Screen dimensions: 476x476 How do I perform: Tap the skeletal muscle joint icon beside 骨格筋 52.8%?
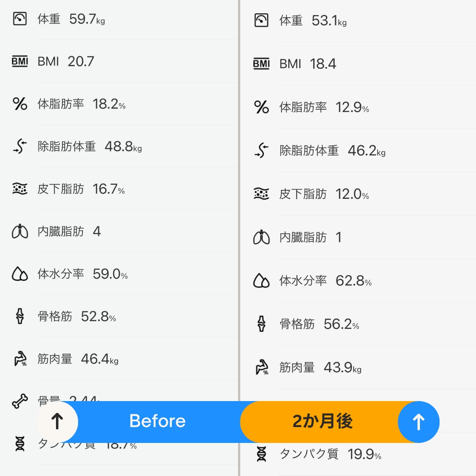tap(20, 316)
